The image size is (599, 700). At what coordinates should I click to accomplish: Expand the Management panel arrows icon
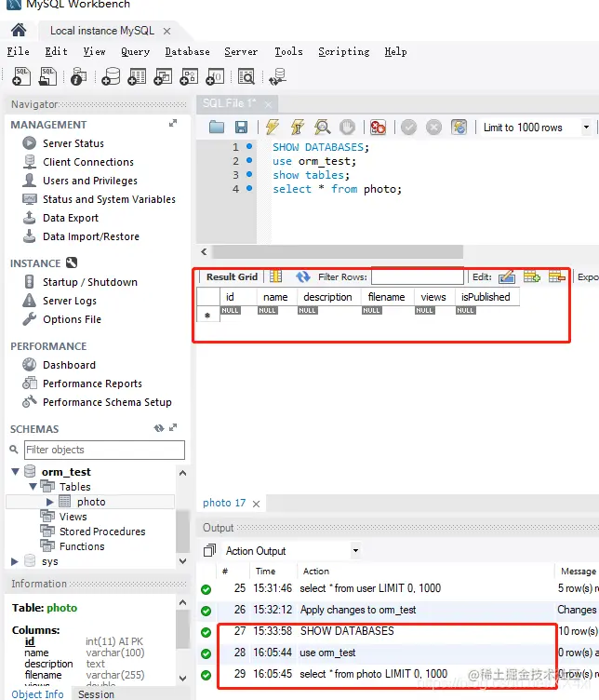tap(173, 123)
